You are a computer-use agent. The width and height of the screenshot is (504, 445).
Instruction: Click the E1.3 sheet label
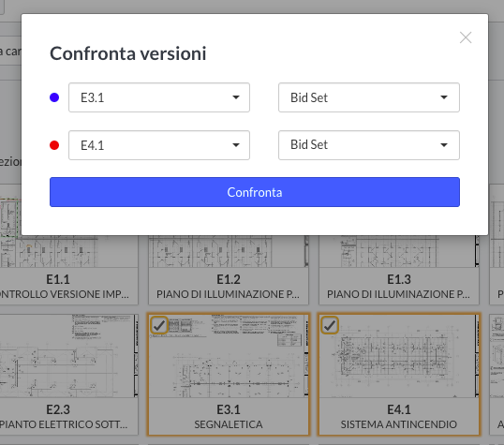[398, 279]
